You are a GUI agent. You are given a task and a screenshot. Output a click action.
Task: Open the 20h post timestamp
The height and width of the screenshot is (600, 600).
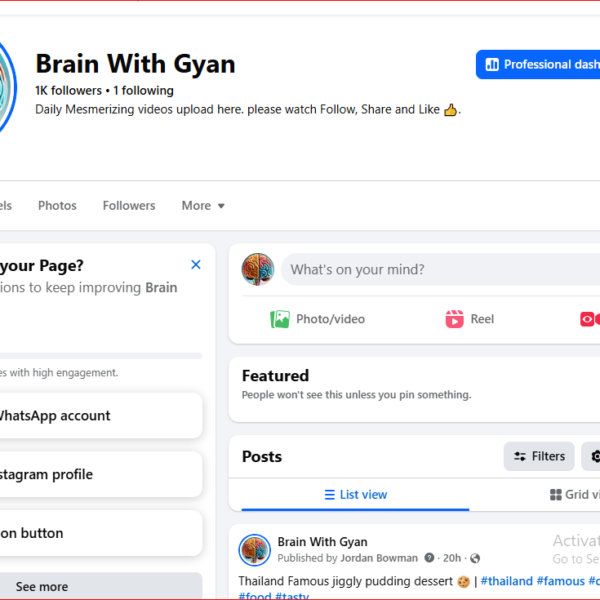click(452, 558)
